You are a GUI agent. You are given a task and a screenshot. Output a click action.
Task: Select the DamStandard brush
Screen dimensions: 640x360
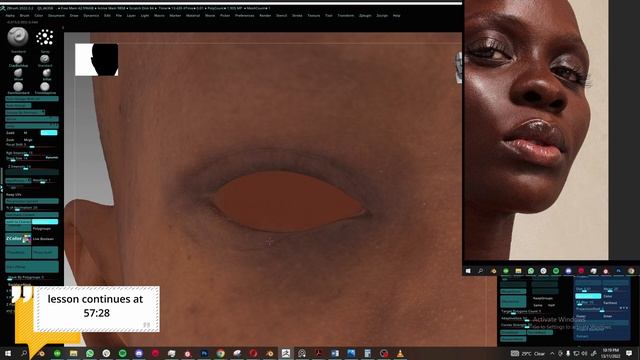tap(18, 87)
